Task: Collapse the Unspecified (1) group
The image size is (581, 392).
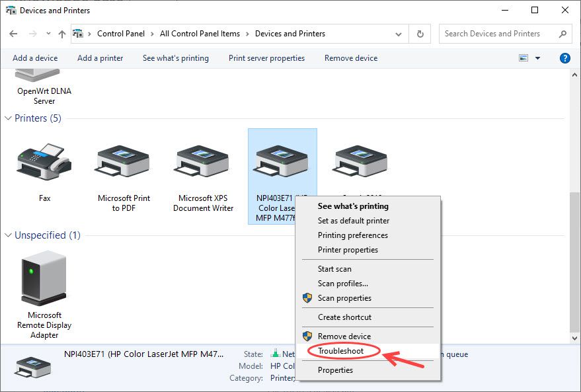Action: point(8,235)
